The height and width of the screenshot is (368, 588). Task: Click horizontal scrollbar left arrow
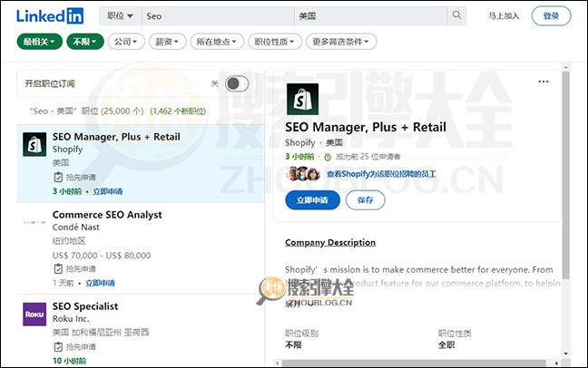pyautogui.click(x=277, y=363)
